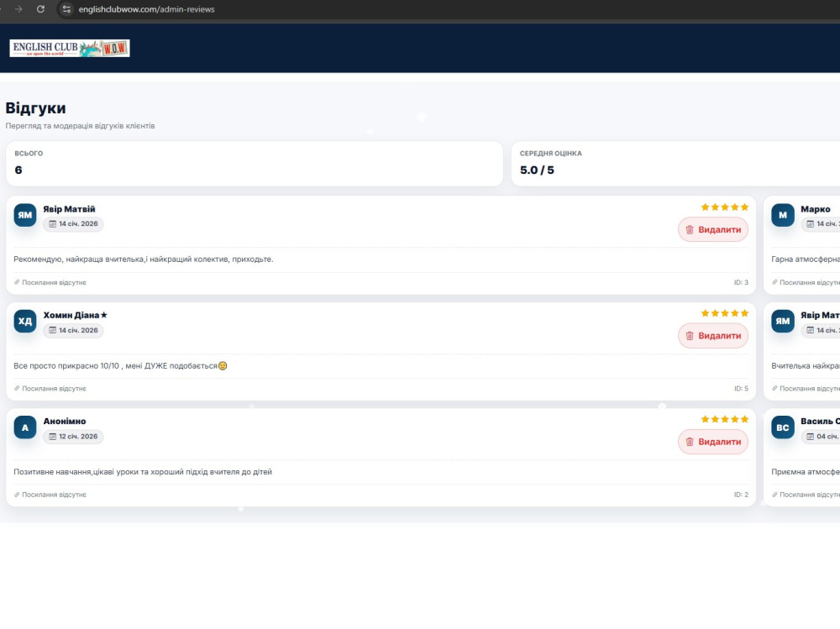Click the date badge of Хомин Діана
Image resolution: width=840 pixels, height=629 pixels.
point(73,330)
